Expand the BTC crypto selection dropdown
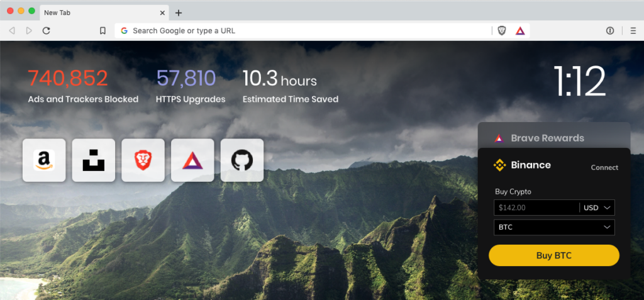The width and height of the screenshot is (644, 300). pyautogui.click(x=554, y=227)
